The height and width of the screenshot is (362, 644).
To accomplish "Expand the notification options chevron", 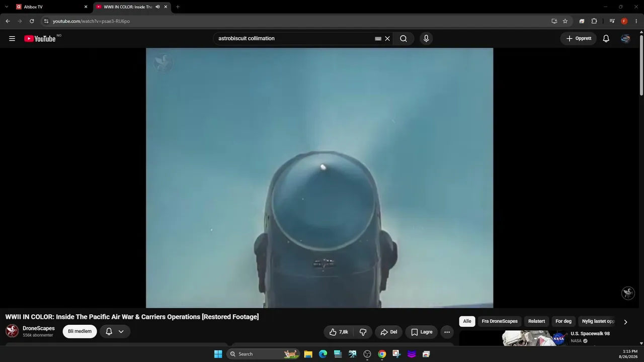I will point(121,331).
